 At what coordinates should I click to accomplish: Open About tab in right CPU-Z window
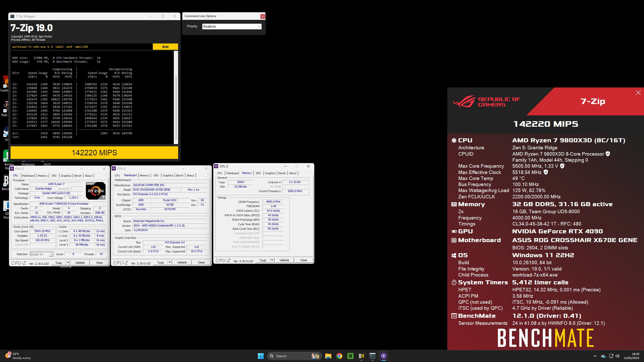point(293,173)
